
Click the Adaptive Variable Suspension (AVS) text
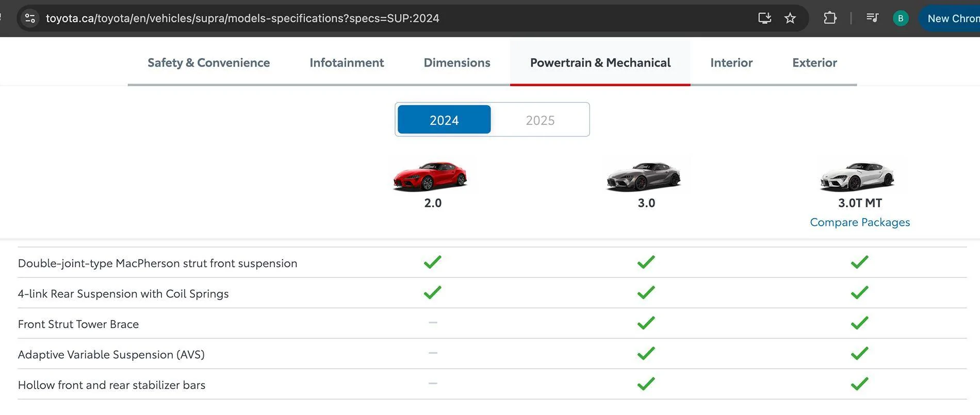(x=111, y=355)
